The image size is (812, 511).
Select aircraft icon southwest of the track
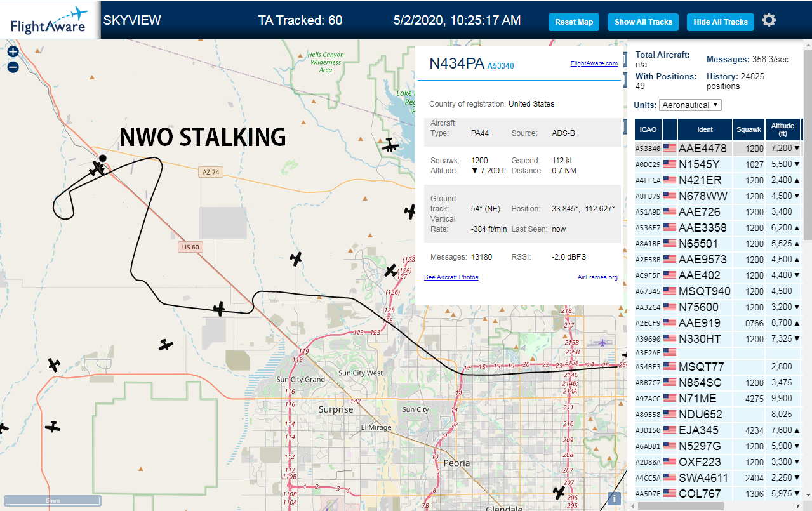pos(166,345)
